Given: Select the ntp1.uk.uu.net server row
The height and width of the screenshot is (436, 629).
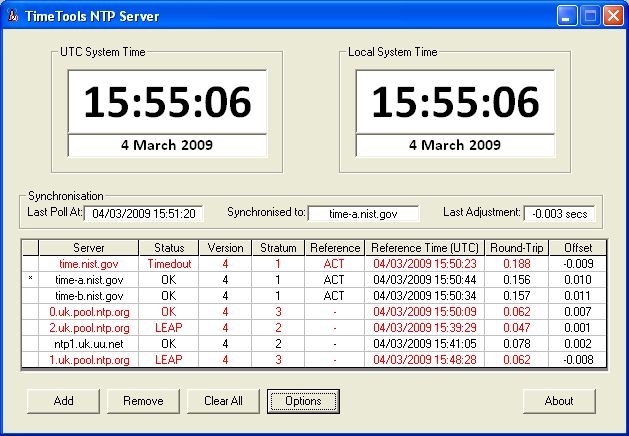Looking at the screenshot, I should point(314,344).
